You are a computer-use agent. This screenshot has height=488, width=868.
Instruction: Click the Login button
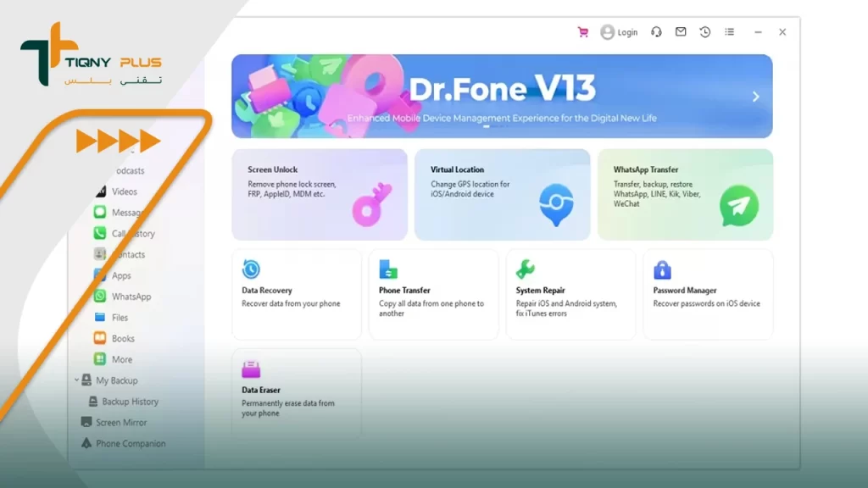tap(619, 32)
